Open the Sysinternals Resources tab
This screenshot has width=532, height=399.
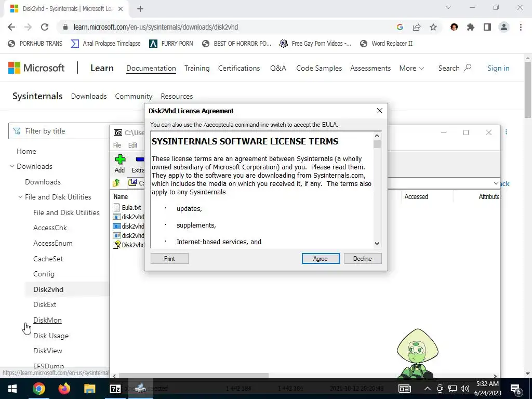177,96
